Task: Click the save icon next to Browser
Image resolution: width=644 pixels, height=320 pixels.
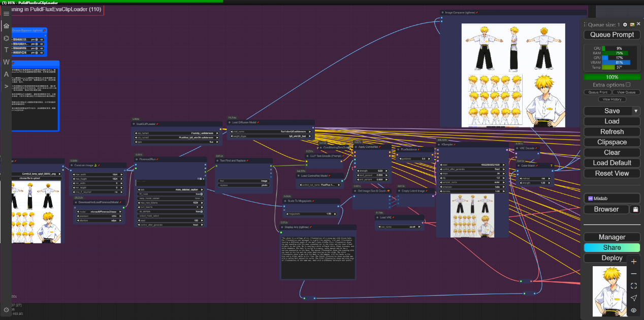Action: click(x=635, y=209)
